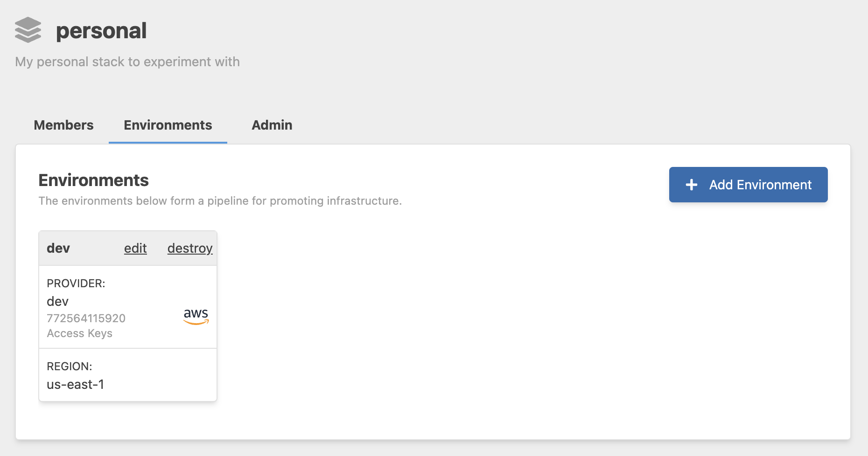Click the PROVIDER label in dev card
The image size is (868, 456).
tap(76, 283)
